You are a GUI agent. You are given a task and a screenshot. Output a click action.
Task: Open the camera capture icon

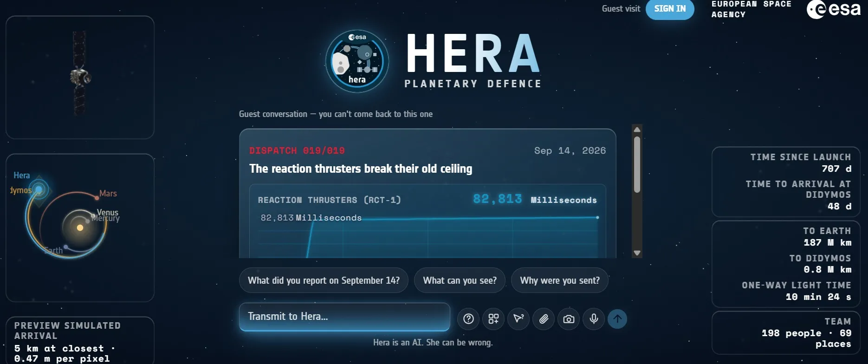[569, 319]
